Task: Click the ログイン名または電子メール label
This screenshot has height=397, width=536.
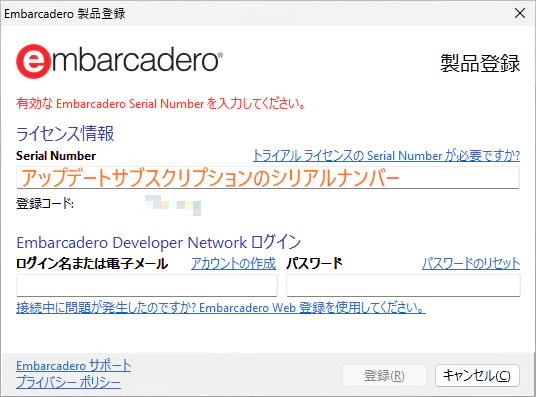Action: 92,264
